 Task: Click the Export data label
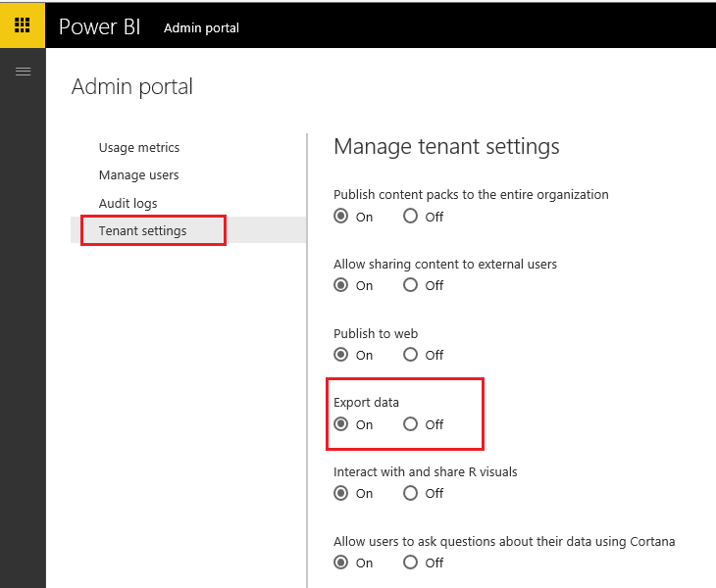click(x=366, y=403)
